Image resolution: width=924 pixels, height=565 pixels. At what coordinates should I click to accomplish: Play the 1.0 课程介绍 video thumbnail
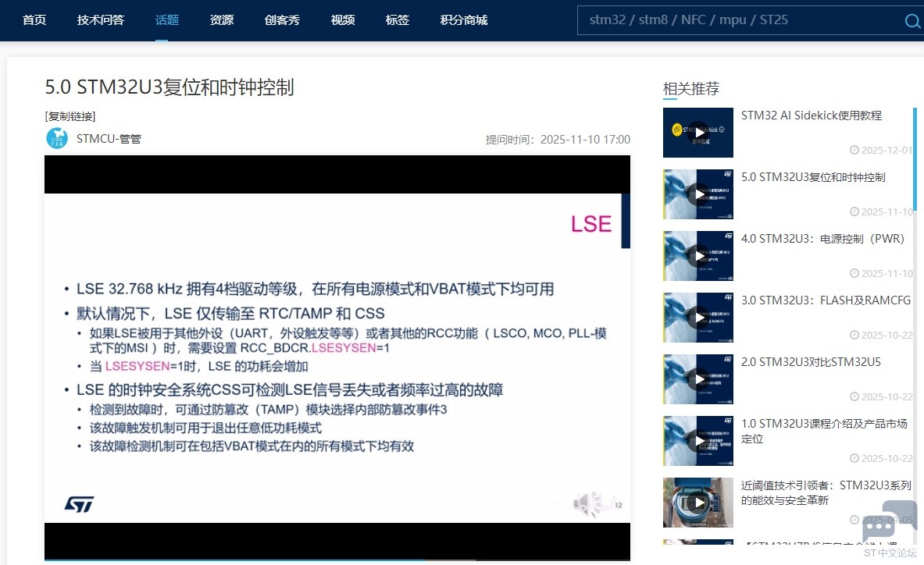[698, 441]
